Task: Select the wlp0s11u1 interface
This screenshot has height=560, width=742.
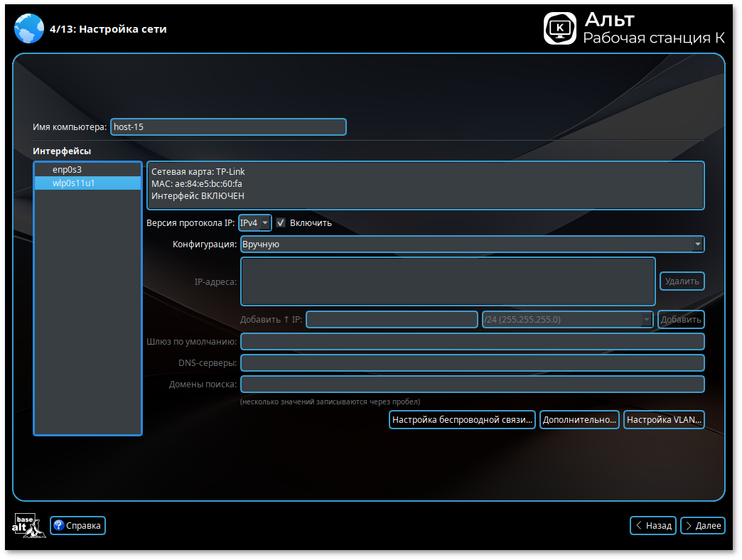Action: (74, 183)
